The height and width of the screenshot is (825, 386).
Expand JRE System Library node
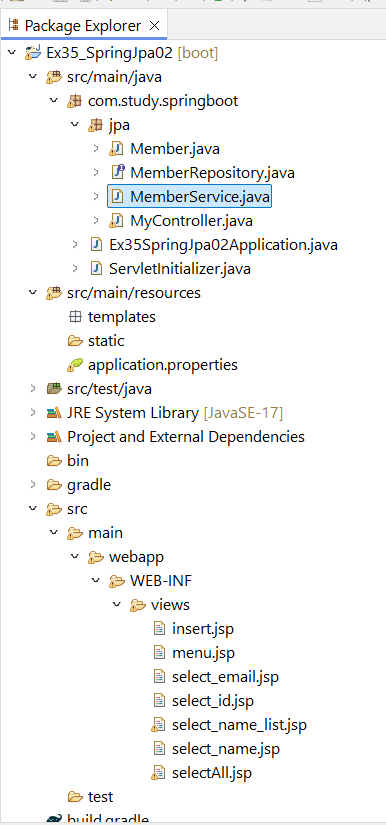33,412
